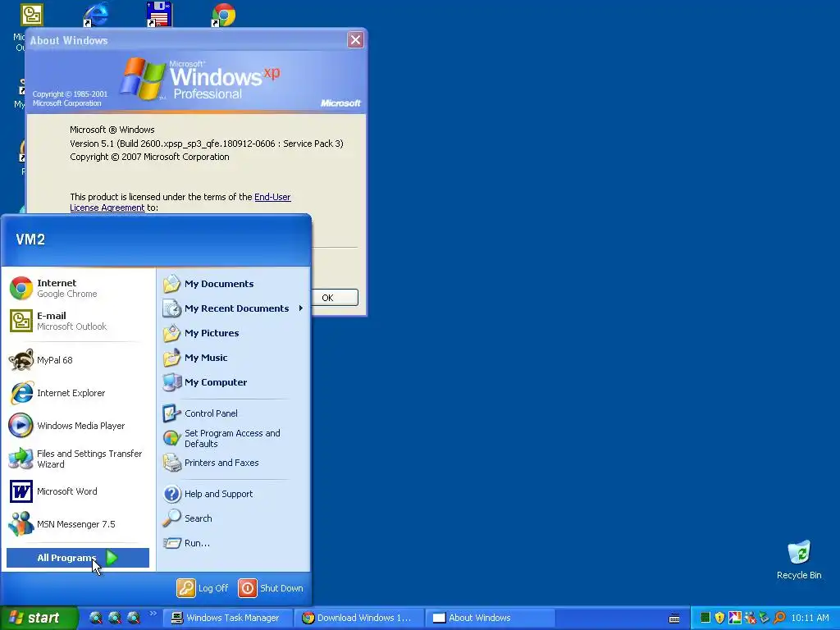This screenshot has width=840, height=630.
Task: Open on-screen keyboard taskbar icon
Action: 674,619
